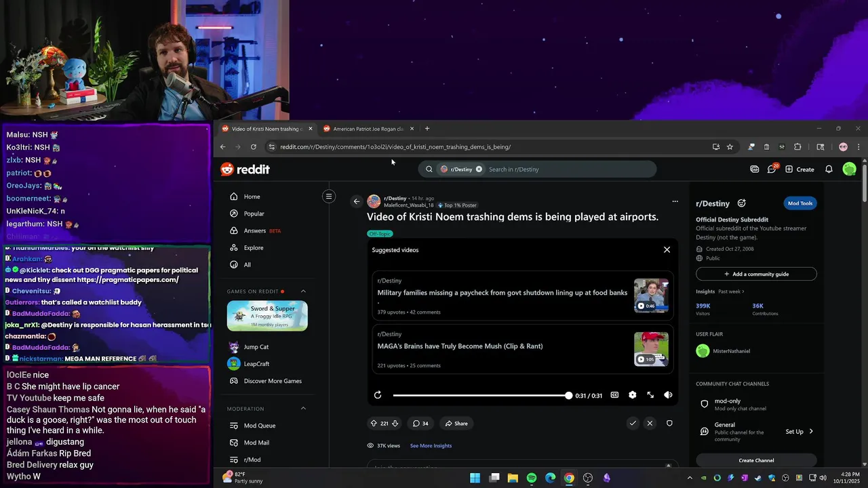Screen dimensions: 868x488
Task: Collapse the Moderation section
Action: pos(303,409)
